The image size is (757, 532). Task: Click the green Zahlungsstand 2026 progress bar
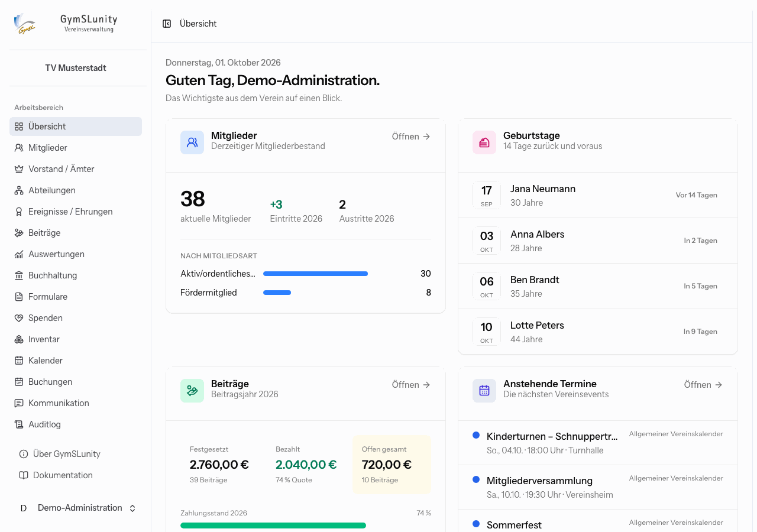coord(273,525)
